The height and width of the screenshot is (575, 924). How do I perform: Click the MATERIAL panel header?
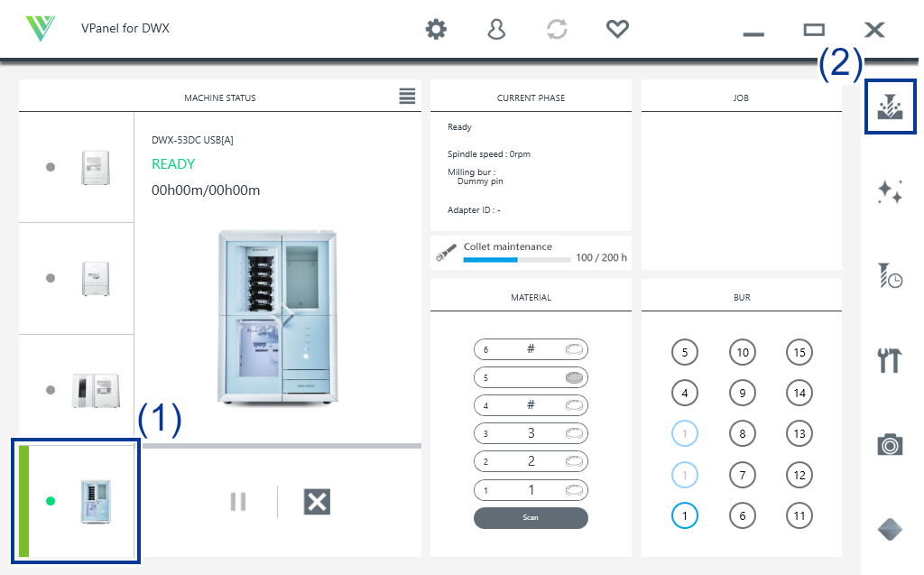[531, 297]
